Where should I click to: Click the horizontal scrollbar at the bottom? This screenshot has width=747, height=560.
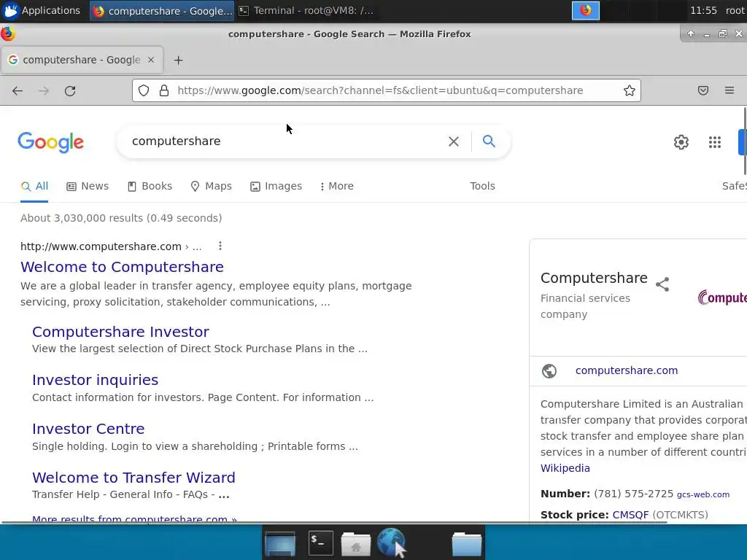[333, 522]
